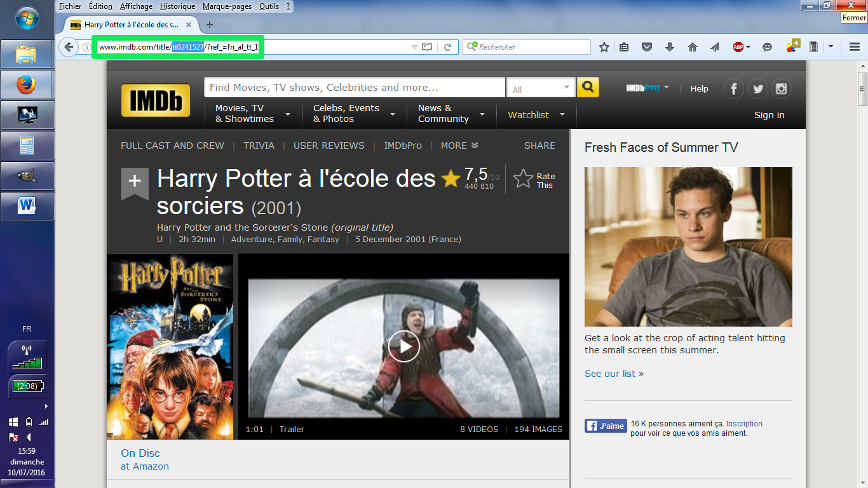The image size is (868, 488).
Task: Click On Disc at Amazon link
Action: click(x=145, y=459)
